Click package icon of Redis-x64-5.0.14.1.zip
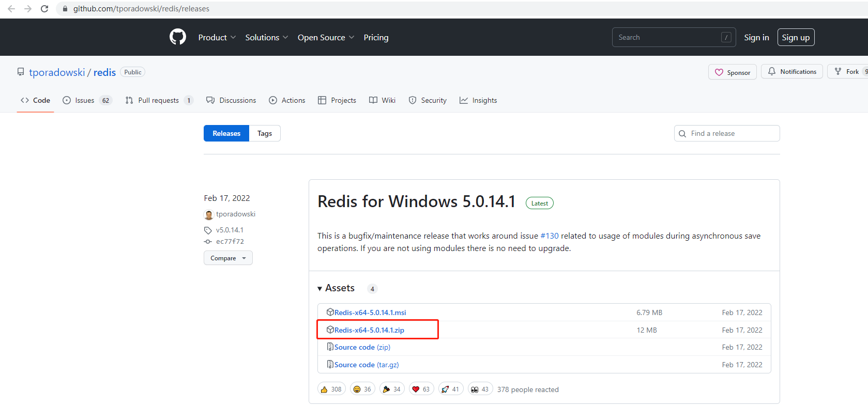Viewport: 868px width, 407px height. click(330, 330)
